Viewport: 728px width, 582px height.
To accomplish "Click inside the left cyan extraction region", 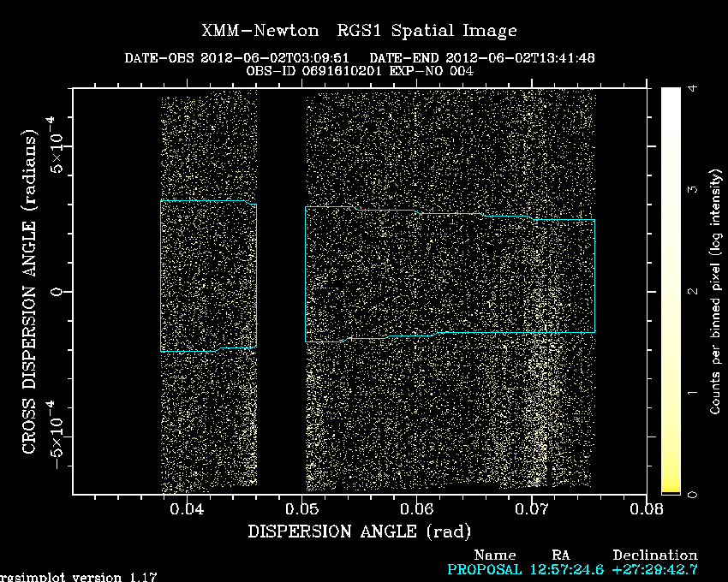I will click(208, 276).
